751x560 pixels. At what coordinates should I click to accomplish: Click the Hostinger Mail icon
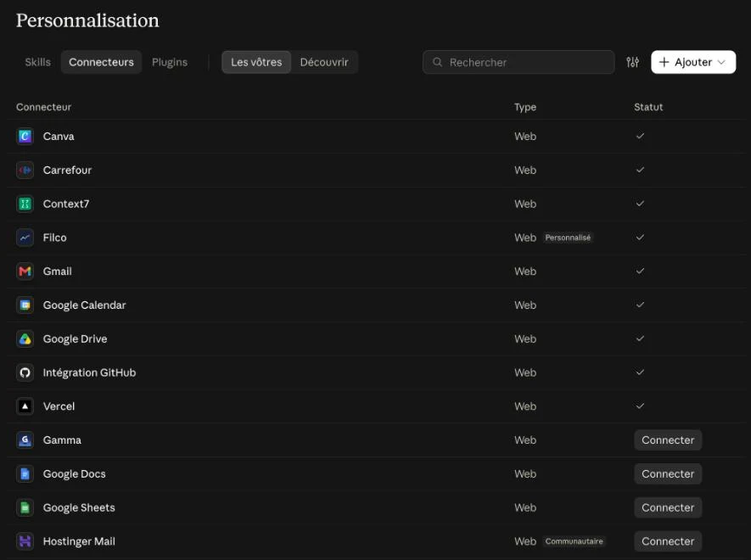click(x=25, y=541)
